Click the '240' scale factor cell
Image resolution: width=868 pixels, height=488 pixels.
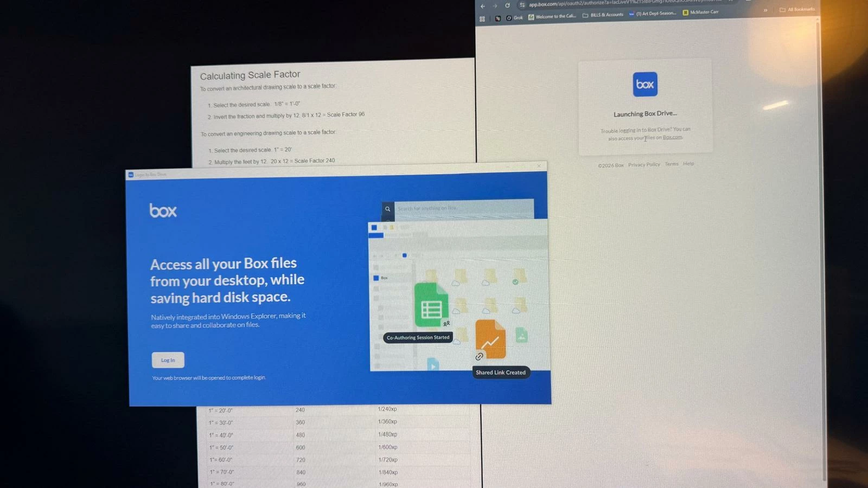pos(300,410)
